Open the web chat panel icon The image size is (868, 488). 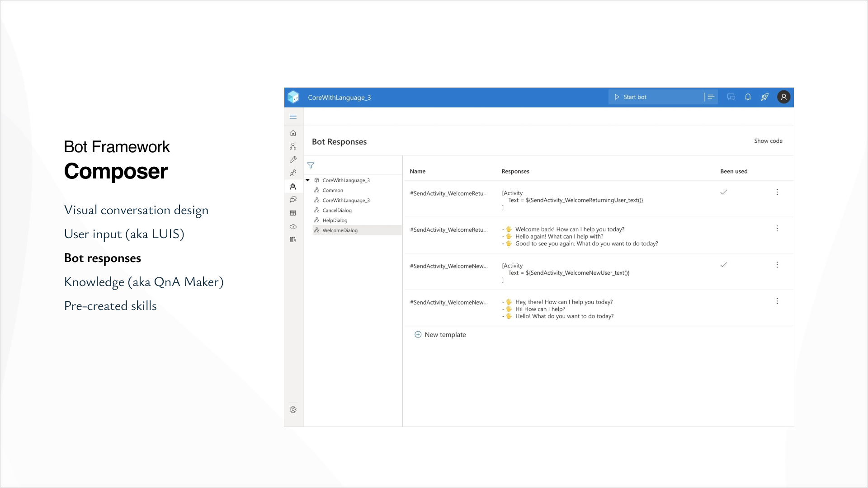[x=731, y=97]
